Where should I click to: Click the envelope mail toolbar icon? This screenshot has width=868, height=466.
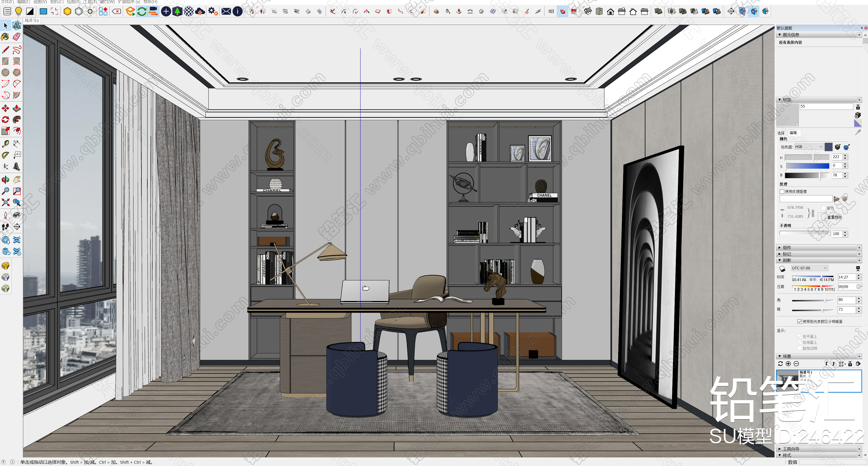[227, 12]
